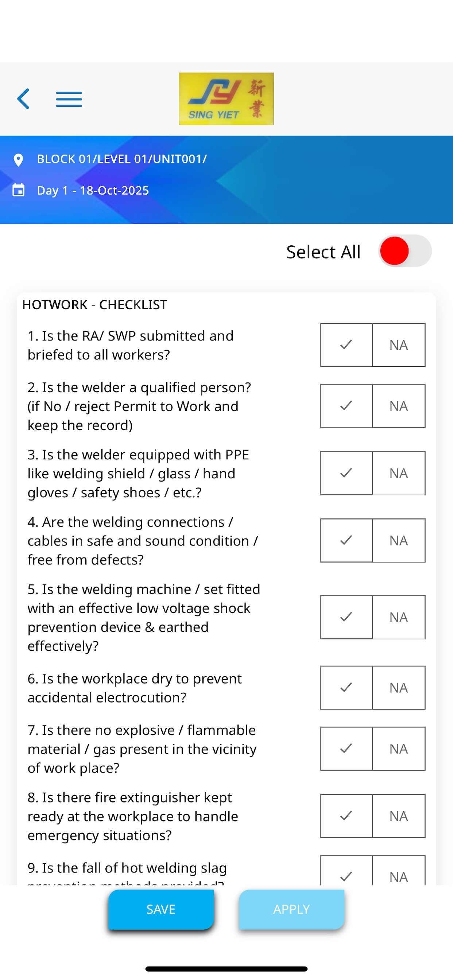The width and height of the screenshot is (453, 980).
Task: Tap the calendar date icon
Action: pos(18,190)
